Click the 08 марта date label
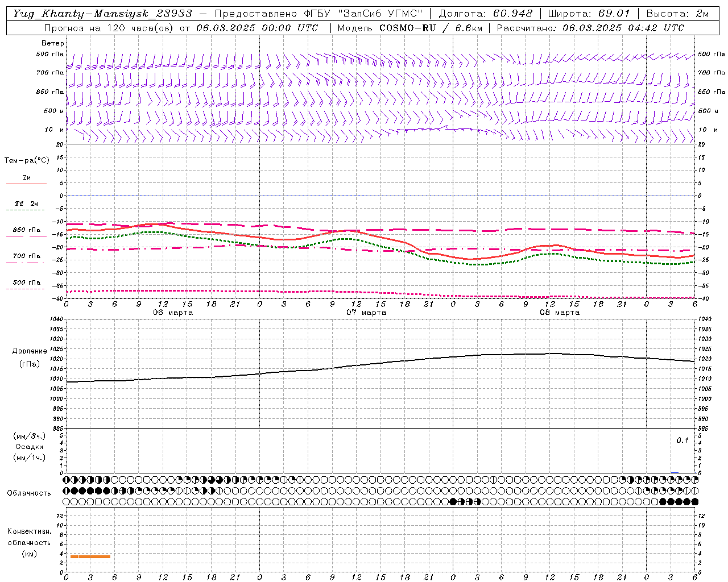 coord(560,313)
